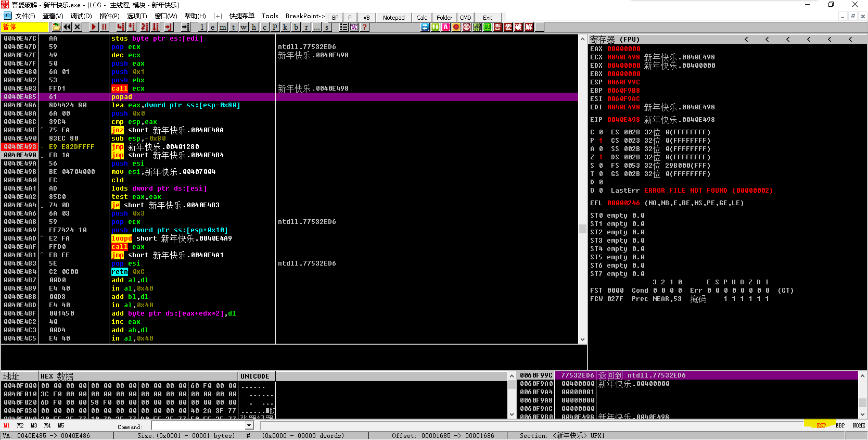Select the EBP stack-reference button
The width and height of the screenshot is (868, 440).
point(840,425)
